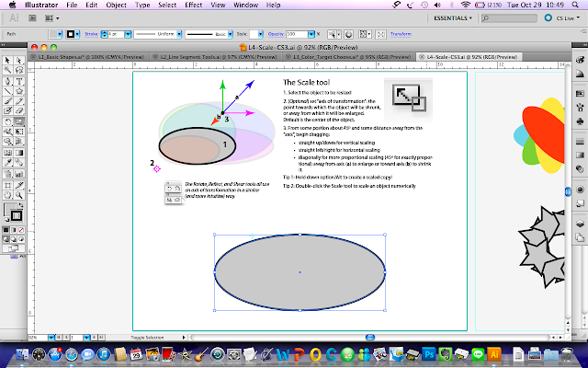588x368 pixels.
Task: Open the Layers panel icon
Action: pyautogui.click(x=580, y=224)
